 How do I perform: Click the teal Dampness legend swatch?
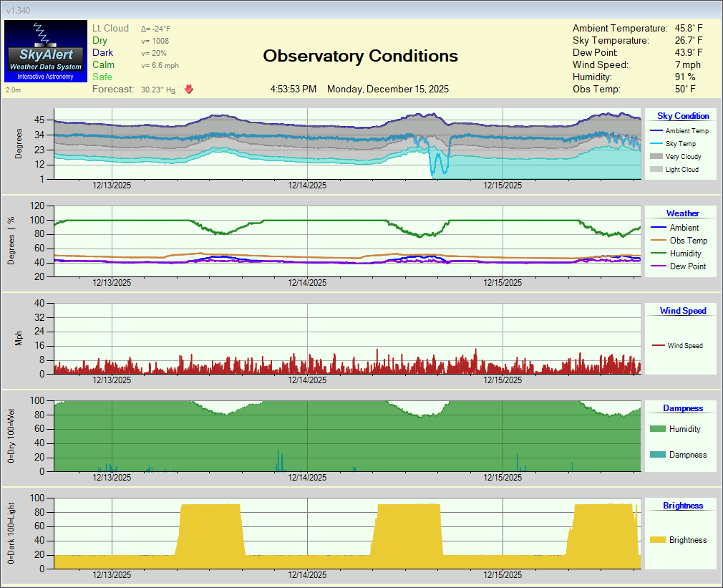(x=657, y=455)
